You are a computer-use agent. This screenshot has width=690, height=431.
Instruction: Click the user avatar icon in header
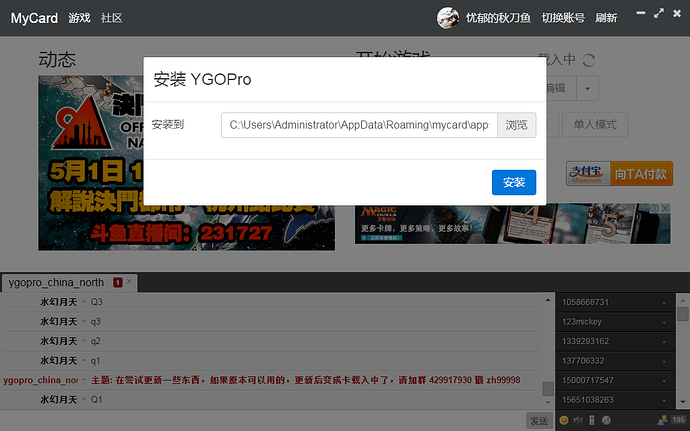coord(448,17)
